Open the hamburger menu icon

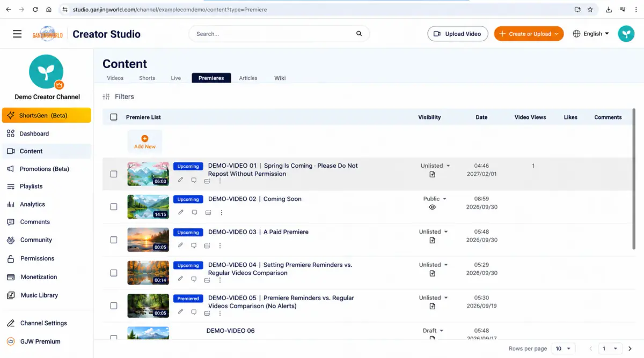17,34
